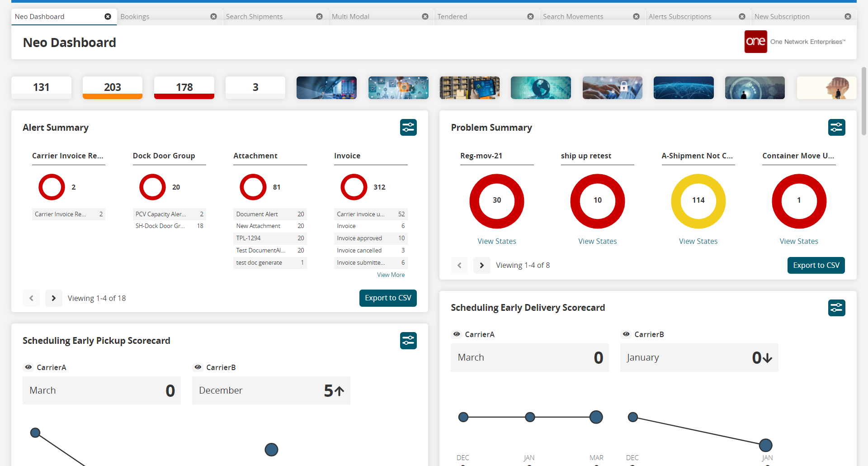Viewport: 868px width, 466px height.
Task: Open Problem Summary filter settings icon
Action: point(836,128)
